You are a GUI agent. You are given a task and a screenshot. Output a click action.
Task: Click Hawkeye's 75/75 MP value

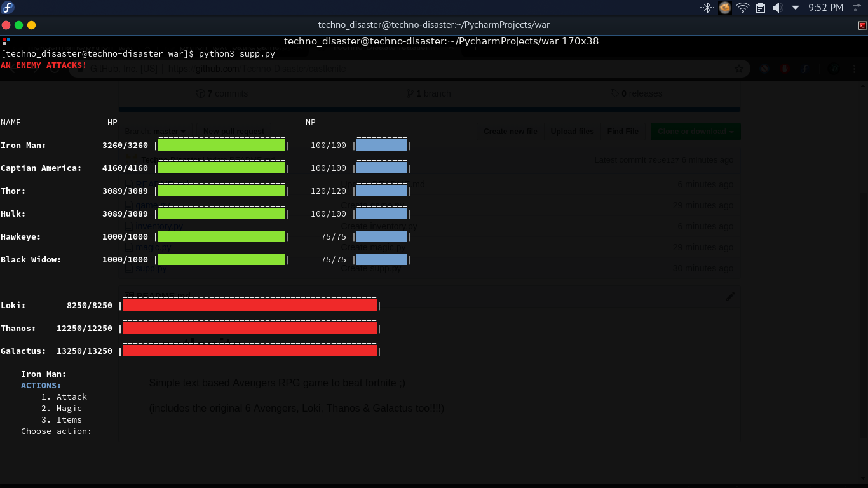[334, 237]
